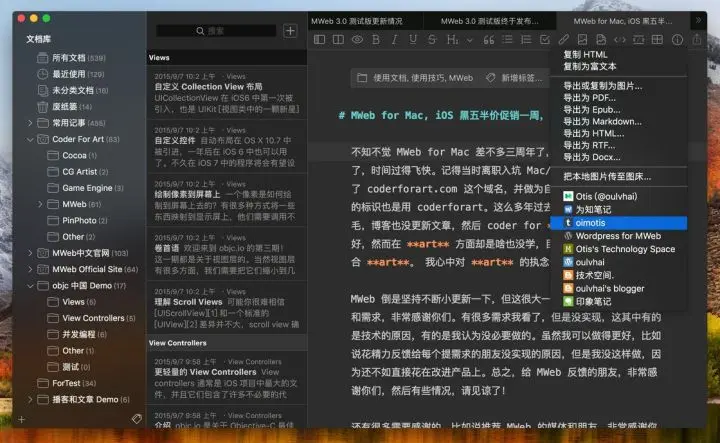Screen dimensions: 720x443
Task: Open the '理解 Scroll Views' document
Action: (226, 307)
